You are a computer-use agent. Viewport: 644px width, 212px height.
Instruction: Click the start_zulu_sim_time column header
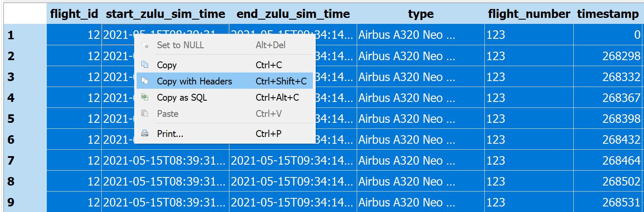coord(165,14)
